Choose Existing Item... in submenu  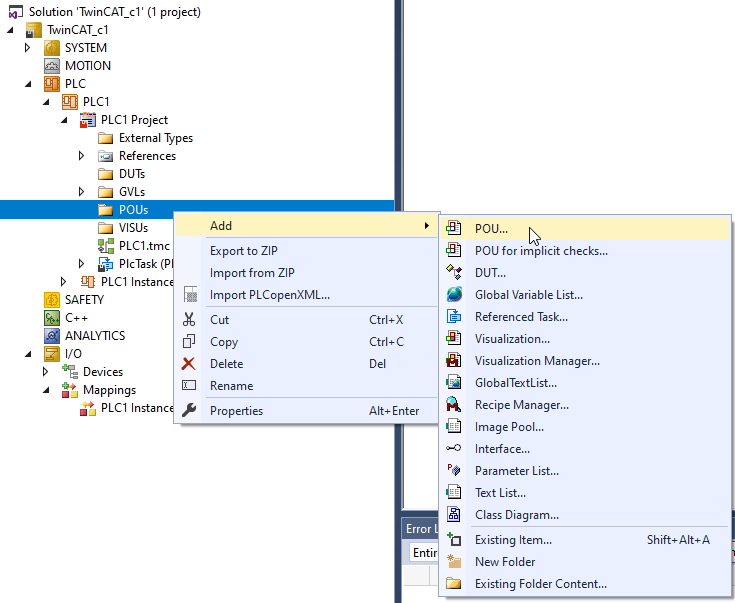coord(513,540)
